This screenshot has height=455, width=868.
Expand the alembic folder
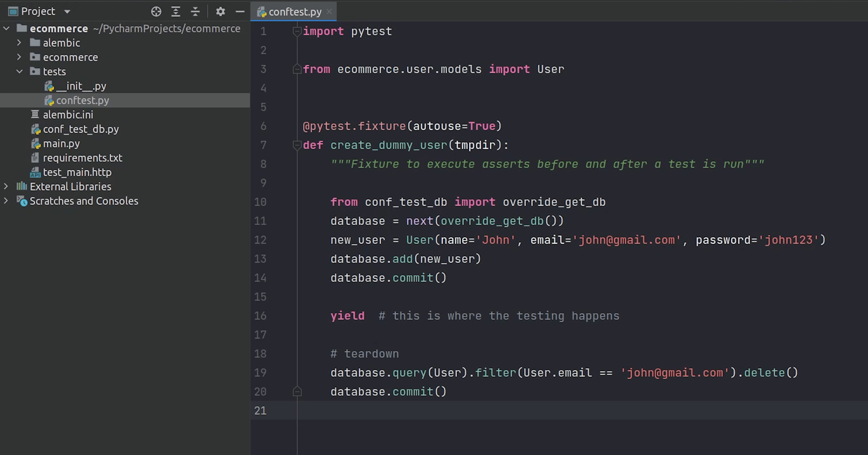click(x=19, y=43)
